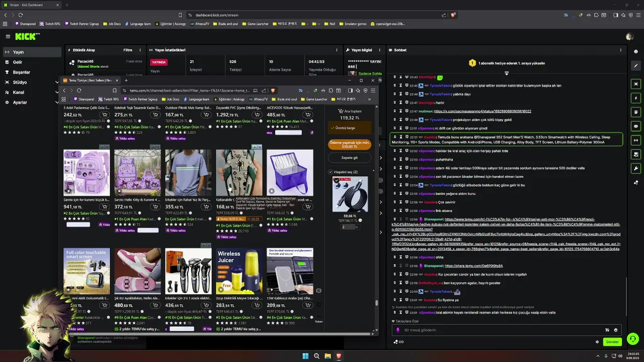The height and width of the screenshot is (362, 644).
Task: Switch to Temu Türkiye Best Sellers tab
Action: [91, 80]
